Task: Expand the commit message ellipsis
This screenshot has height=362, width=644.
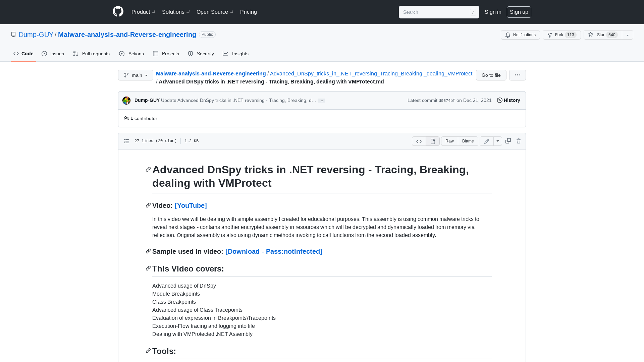Action: coord(321,101)
